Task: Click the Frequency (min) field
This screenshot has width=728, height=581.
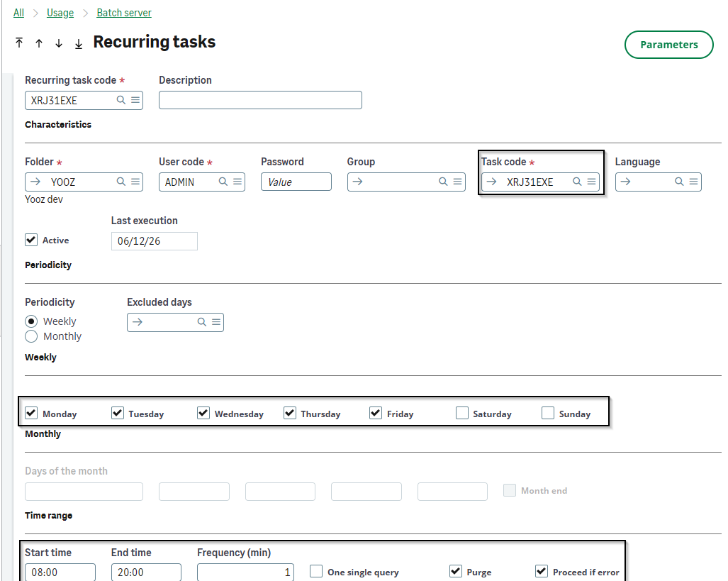Action: pyautogui.click(x=245, y=572)
